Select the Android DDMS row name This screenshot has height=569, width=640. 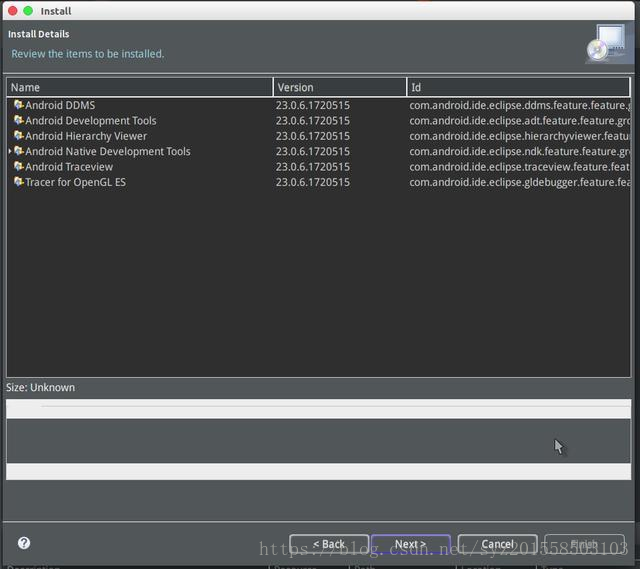coord(60,105)
